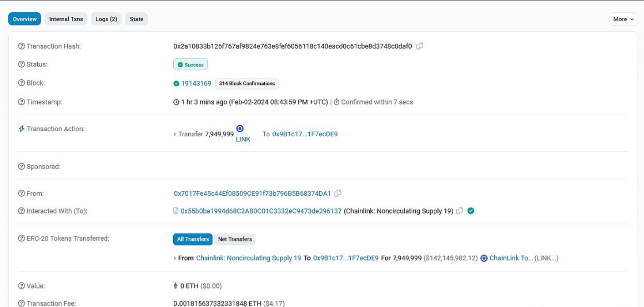The height and width of the screenshot is (307, 644).
Task: Click the 314 Block Confirmations badge
Action: (x=247, y=84)
